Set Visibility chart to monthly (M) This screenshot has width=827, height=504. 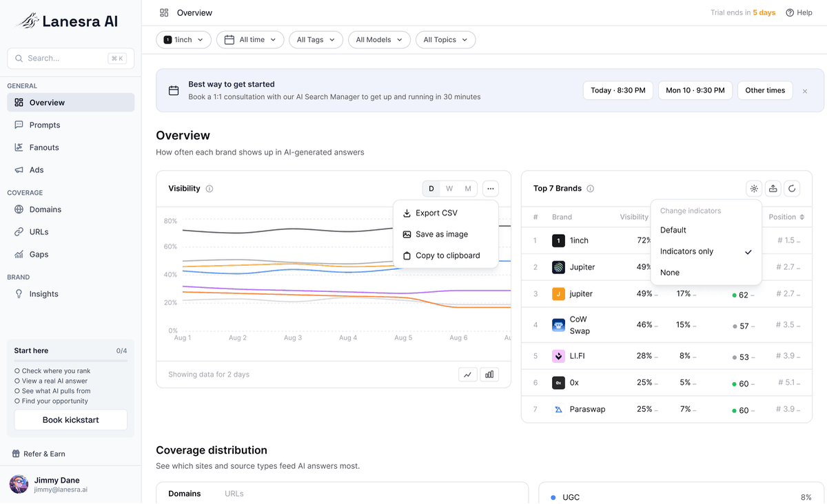pos(468,189)
